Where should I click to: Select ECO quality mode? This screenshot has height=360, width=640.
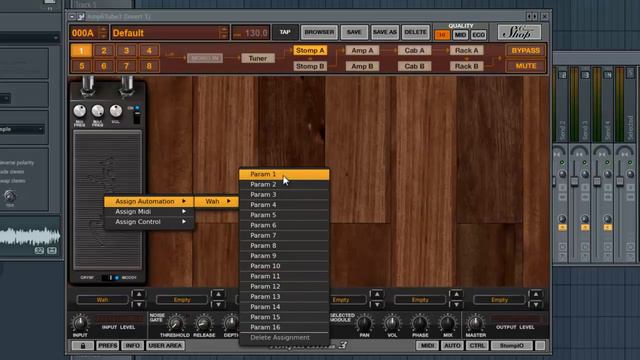(x=478, y=35)
